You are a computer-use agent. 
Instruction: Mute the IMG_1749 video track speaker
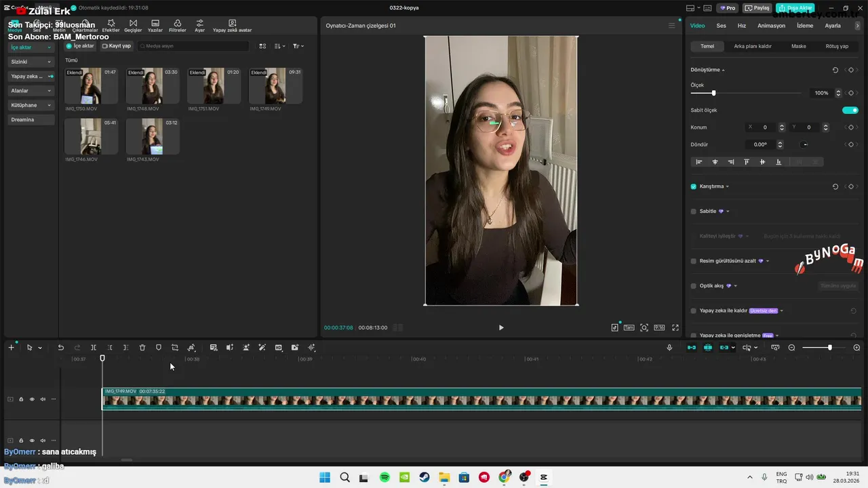click(x=43, y=399)
